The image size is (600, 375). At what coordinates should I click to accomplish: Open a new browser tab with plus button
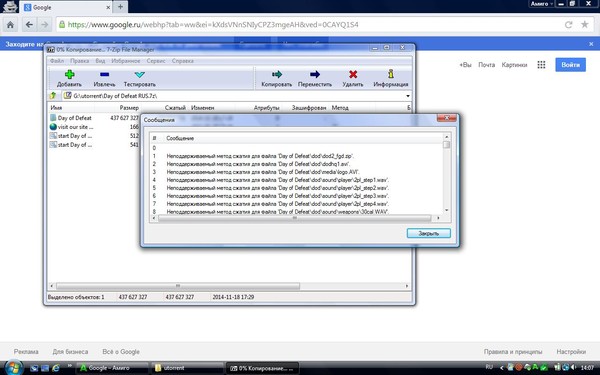tap(120, 7)
